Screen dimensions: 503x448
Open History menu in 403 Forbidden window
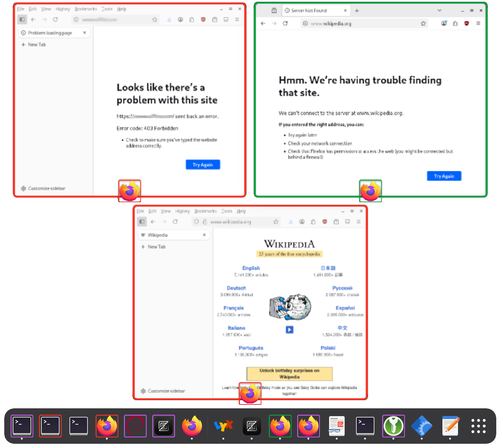point(63,9)
